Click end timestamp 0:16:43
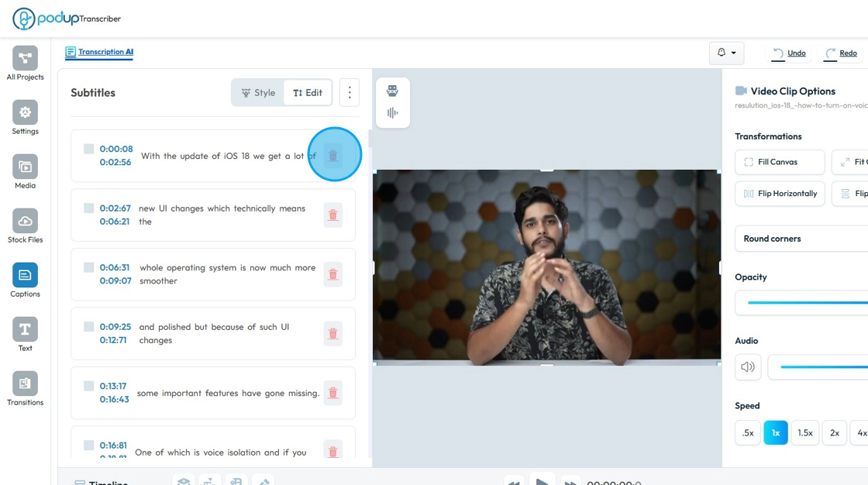This screenshot has width=868, height=485. click(x=114, y=399)
